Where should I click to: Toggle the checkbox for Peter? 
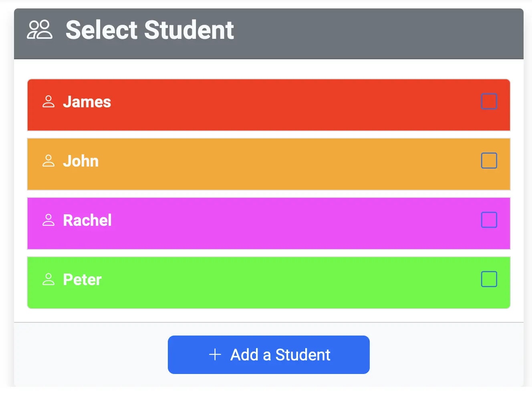pyautogui.click(x=489, y=279)
